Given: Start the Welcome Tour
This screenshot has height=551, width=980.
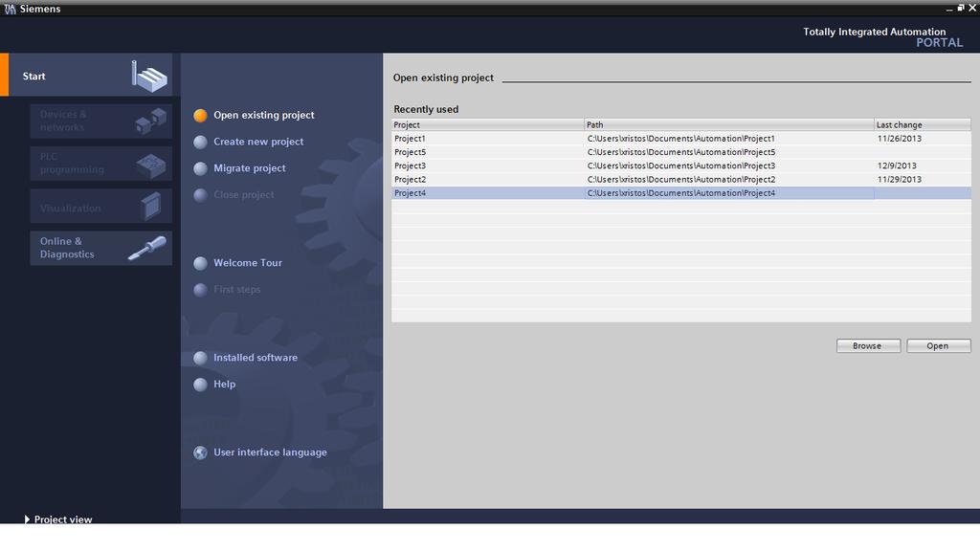Looking at the screenshot, I should (248, 263).
